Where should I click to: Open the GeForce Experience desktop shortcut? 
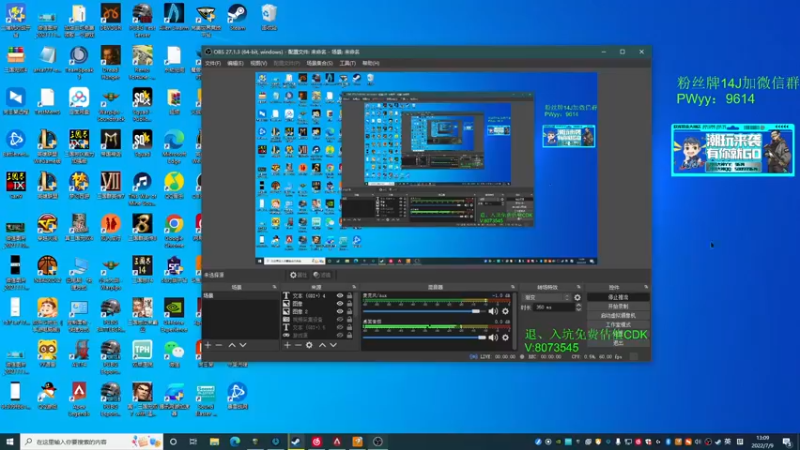pyautogui.click(x=174, y=315)
